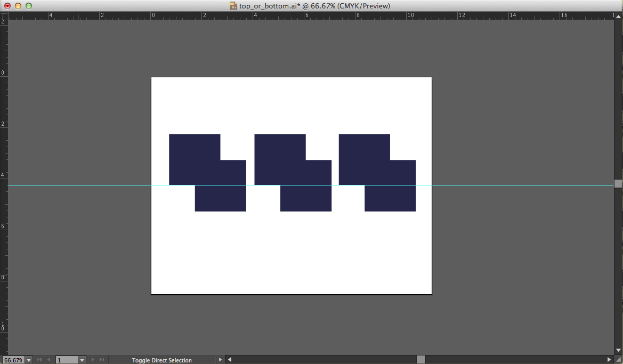This screenshot has width=623, height=364.
Task: Click the top_or_bottom.ai document title icon
Action: click(x=233, y=6)
